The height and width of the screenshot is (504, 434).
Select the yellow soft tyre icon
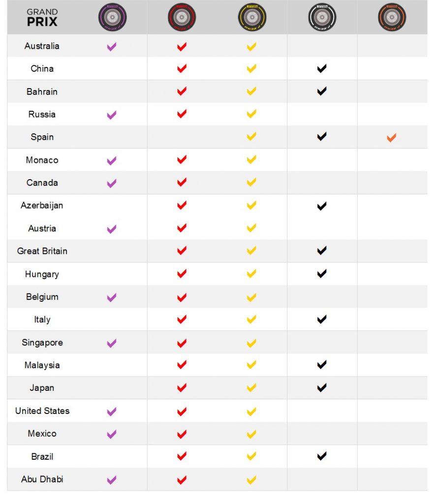(252, 17)
